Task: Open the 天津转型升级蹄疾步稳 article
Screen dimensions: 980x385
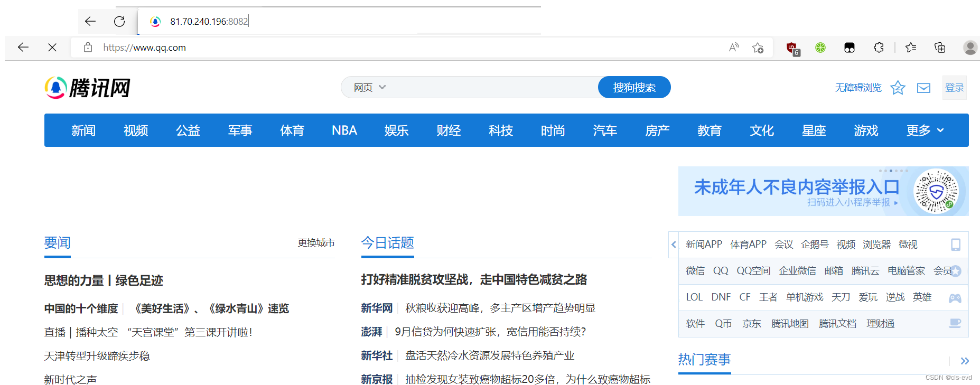Action: coord(97,356)
